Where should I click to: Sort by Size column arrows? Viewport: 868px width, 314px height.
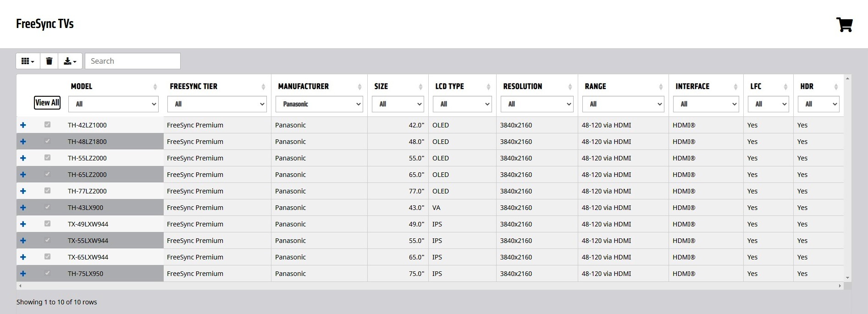pos(420,87)
